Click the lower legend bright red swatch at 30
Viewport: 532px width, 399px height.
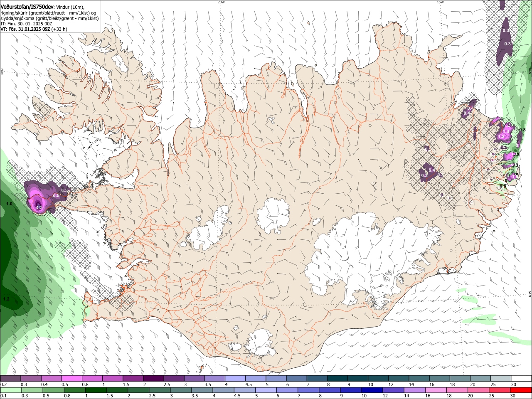coord(521,390)
